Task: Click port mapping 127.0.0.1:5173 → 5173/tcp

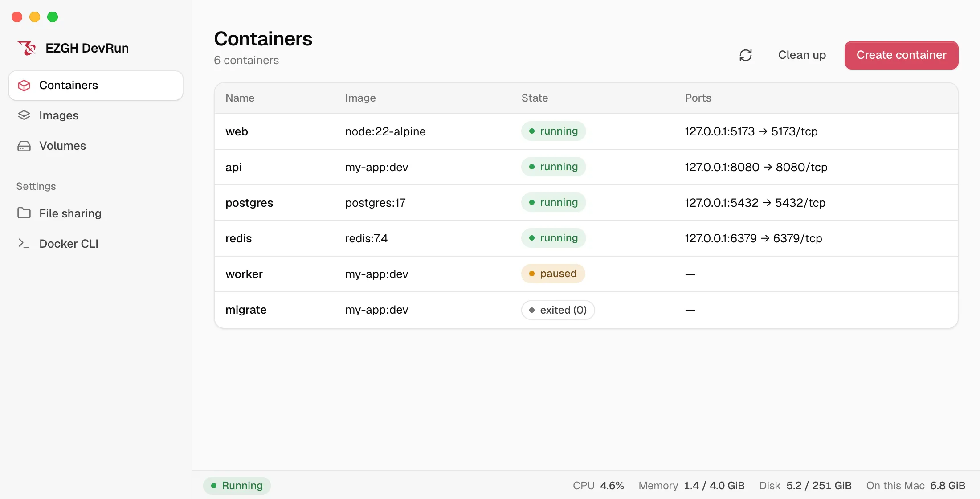Action: (x=751, y=131)
